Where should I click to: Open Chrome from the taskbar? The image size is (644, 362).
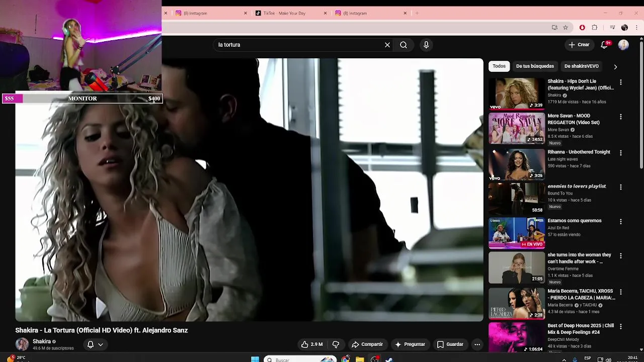tap(345, 359)
